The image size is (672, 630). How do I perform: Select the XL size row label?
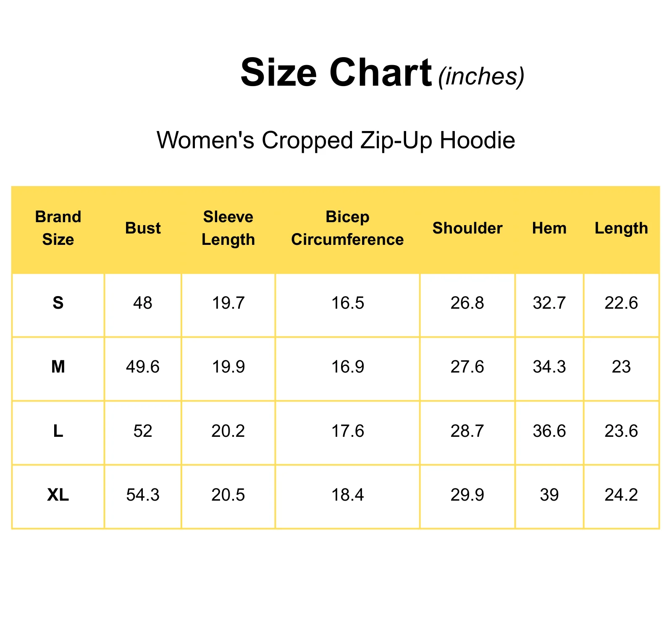(58, 495)
